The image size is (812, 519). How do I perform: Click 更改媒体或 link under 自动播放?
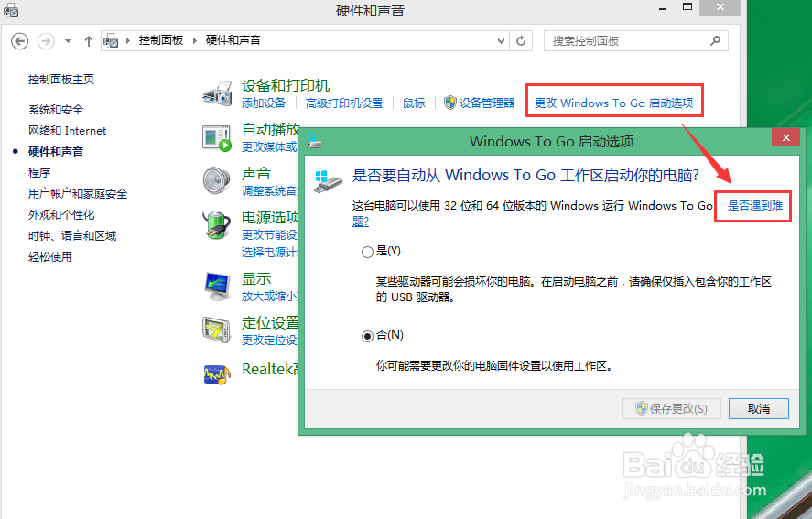click(x=269, y=147)
